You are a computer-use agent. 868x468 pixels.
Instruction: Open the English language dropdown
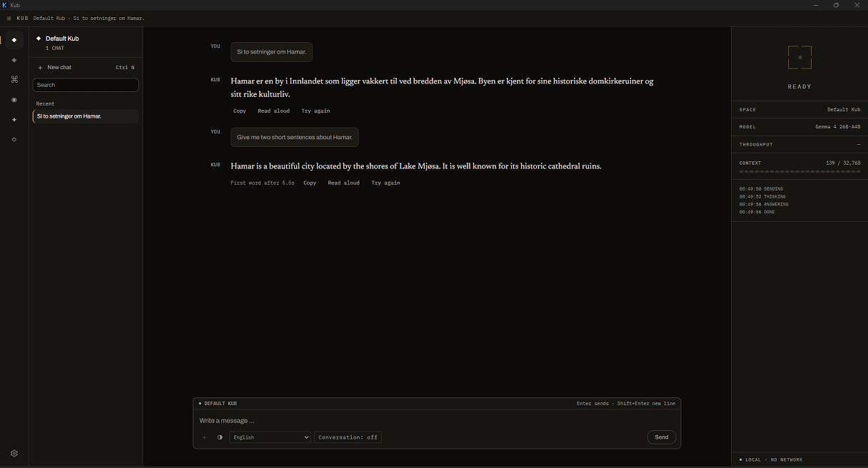[x=270, y=437]
